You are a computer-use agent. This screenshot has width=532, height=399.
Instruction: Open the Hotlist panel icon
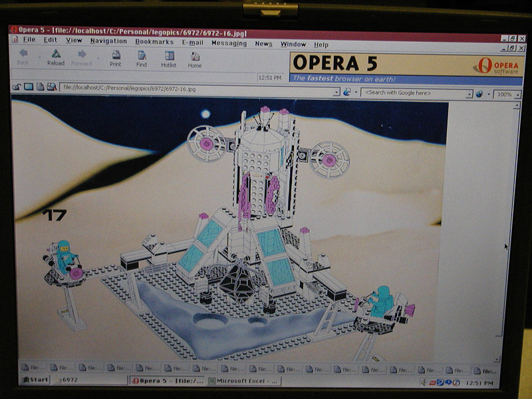169,56
